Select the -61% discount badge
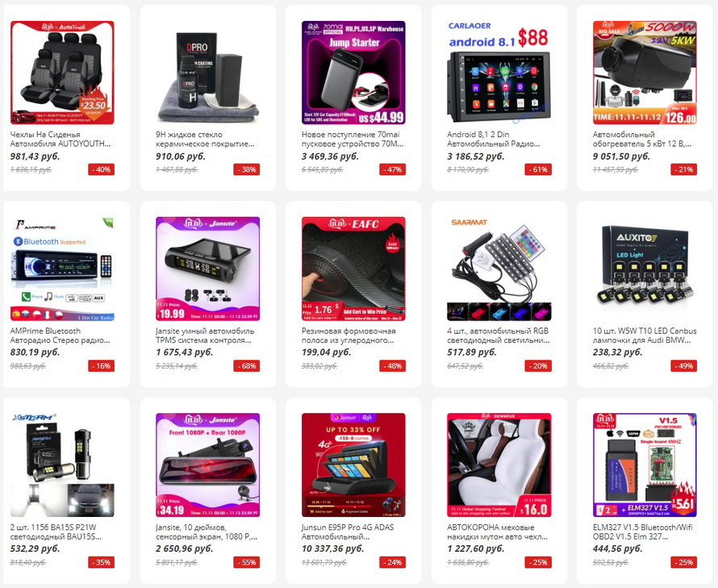This screenshot has height=588, width=718. coord(539,169)
